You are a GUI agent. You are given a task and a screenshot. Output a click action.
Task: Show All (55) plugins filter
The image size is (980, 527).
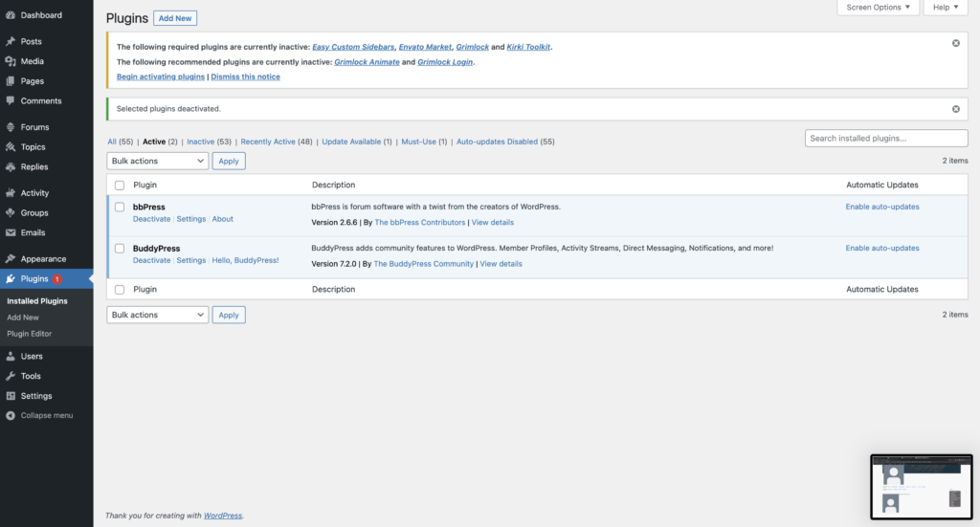(120, 142)
